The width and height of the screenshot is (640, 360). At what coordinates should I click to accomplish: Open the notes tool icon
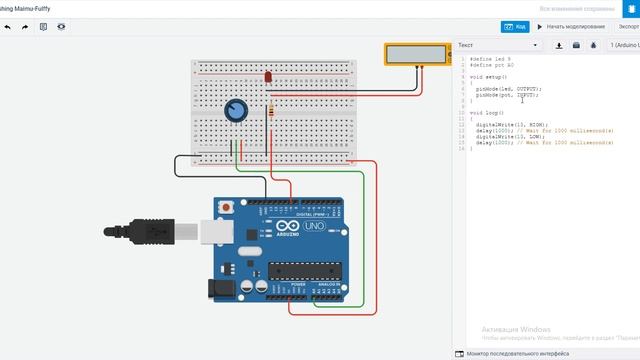pos(43,27)
